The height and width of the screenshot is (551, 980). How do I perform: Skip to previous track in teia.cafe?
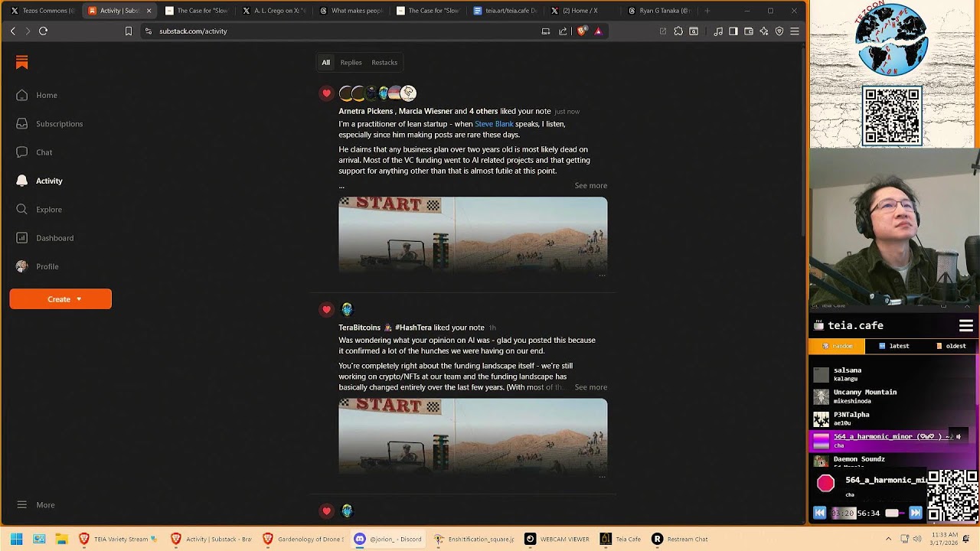(x=819, y=513)
